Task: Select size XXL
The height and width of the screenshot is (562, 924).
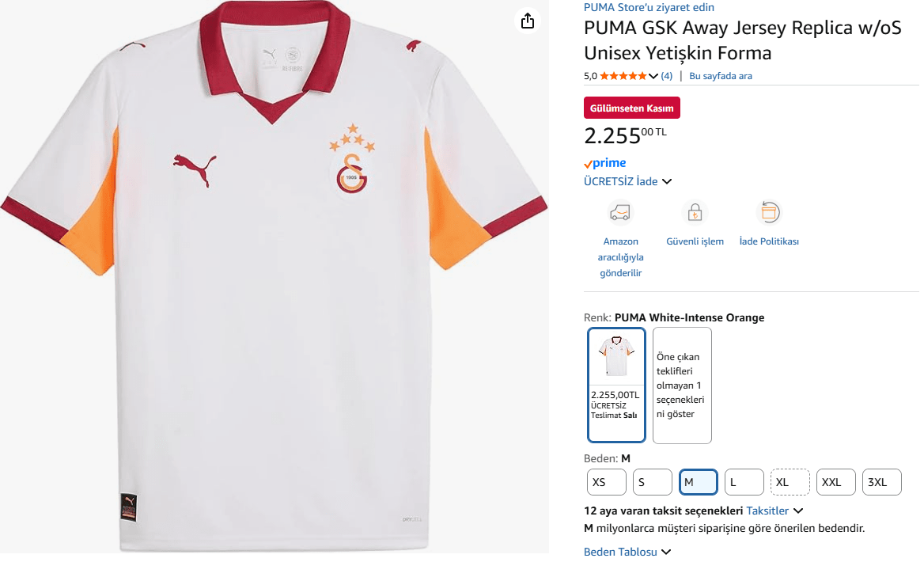Action: 835,482
